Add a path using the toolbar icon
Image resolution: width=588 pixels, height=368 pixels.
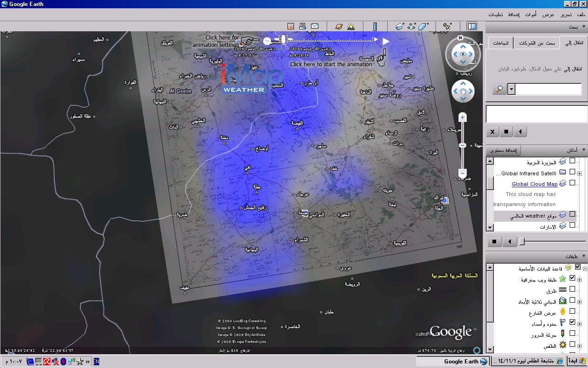412,26
